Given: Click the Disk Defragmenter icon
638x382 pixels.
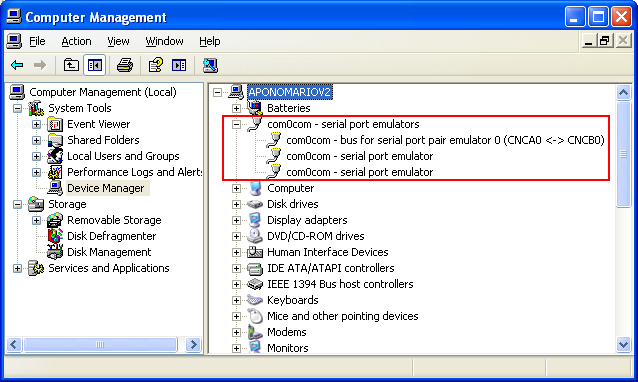Looking at the screenshot, I should tap(55, 236).
